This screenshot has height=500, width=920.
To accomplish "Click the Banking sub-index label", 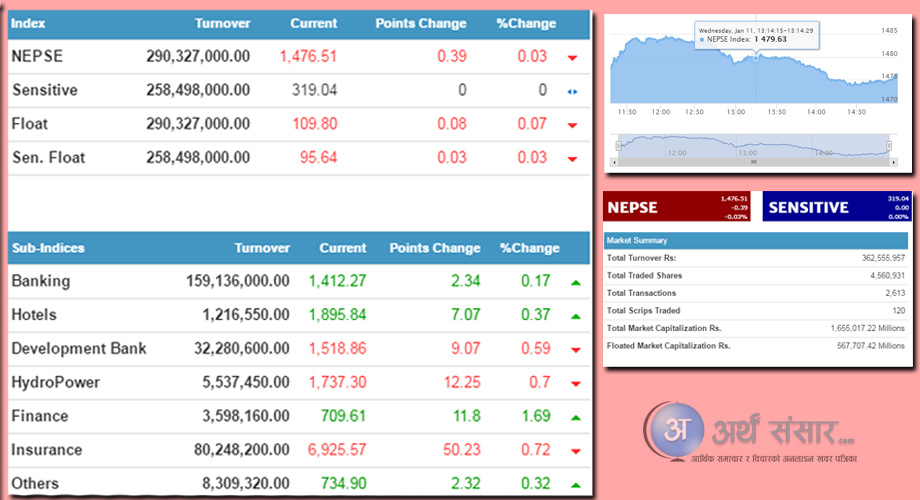I will pos(40,281).
